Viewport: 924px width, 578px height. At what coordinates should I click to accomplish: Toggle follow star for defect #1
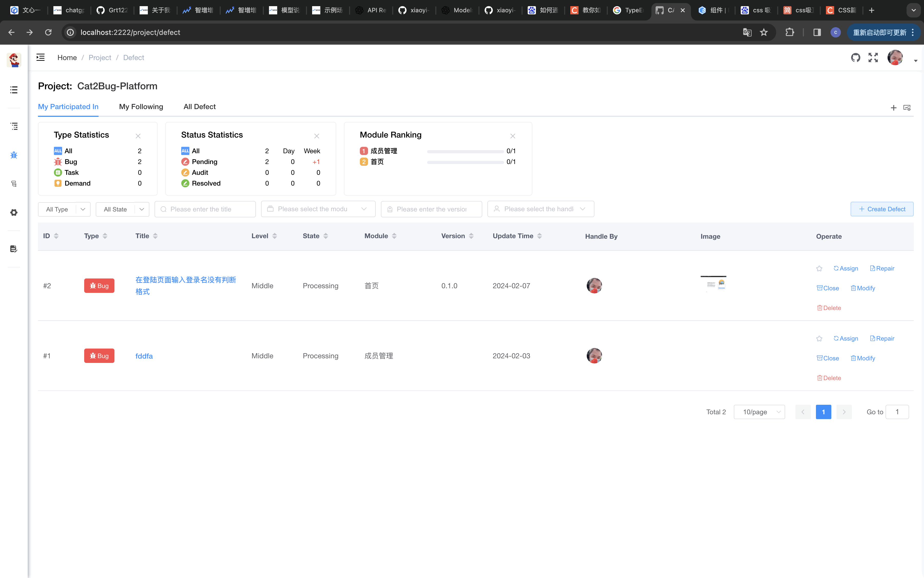click(x=819, y=338)
